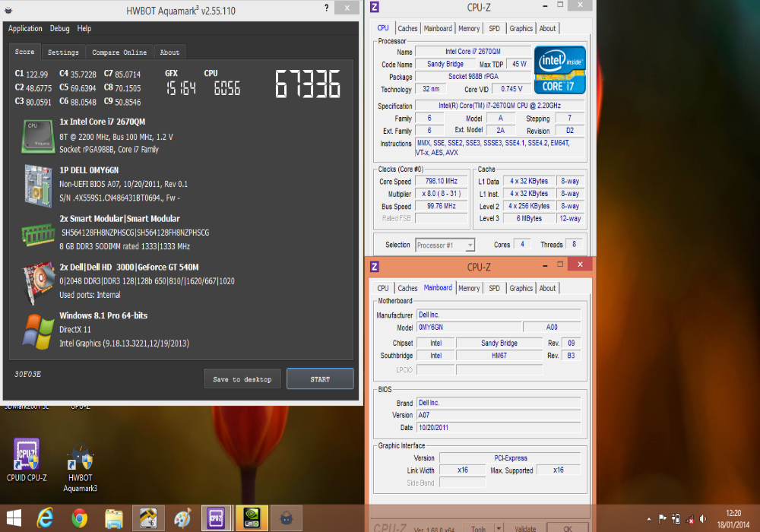Click the START benchmark button

pyautogui.click(x=320, y=379)
